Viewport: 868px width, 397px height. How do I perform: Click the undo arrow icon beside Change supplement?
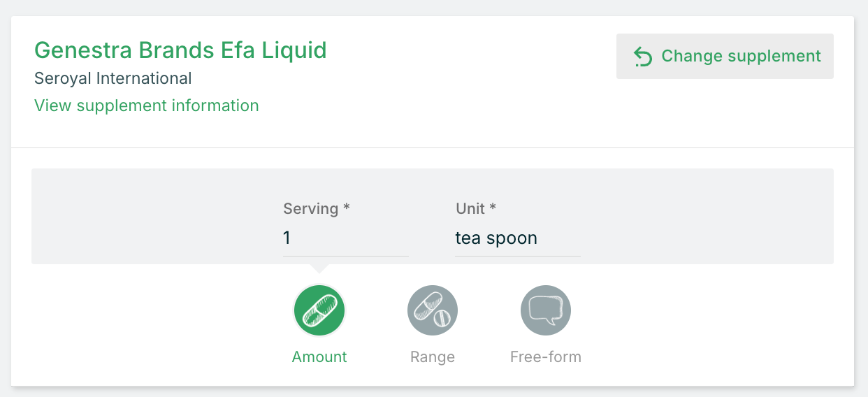(x=642, y=57)
